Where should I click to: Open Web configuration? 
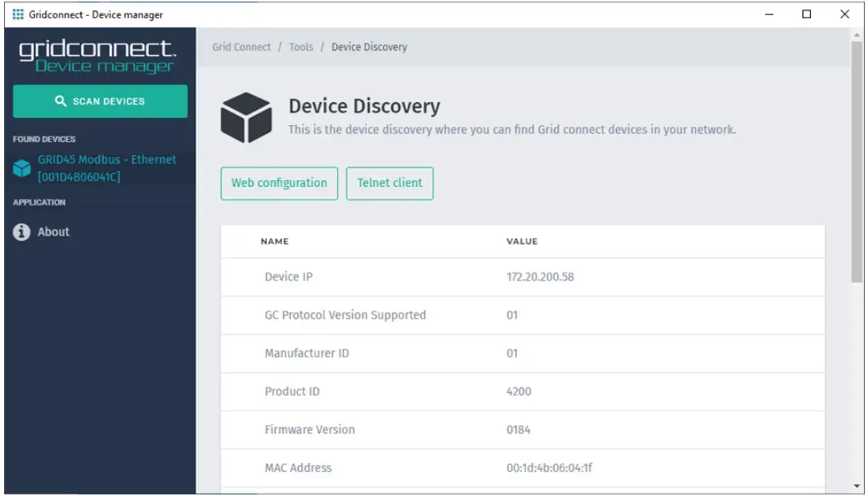pyautogui.click(x=279, y=183)
